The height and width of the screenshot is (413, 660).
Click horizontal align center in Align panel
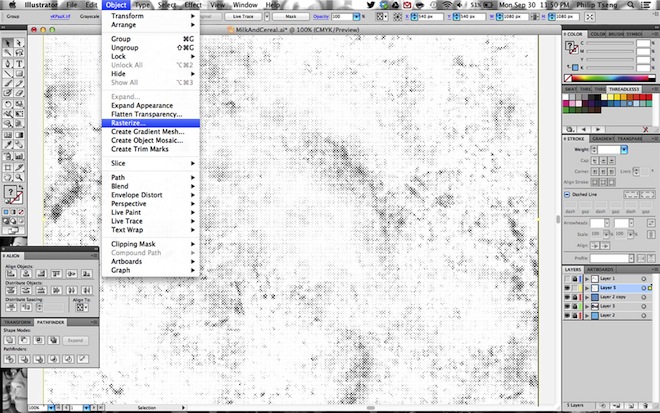point(26,274)
